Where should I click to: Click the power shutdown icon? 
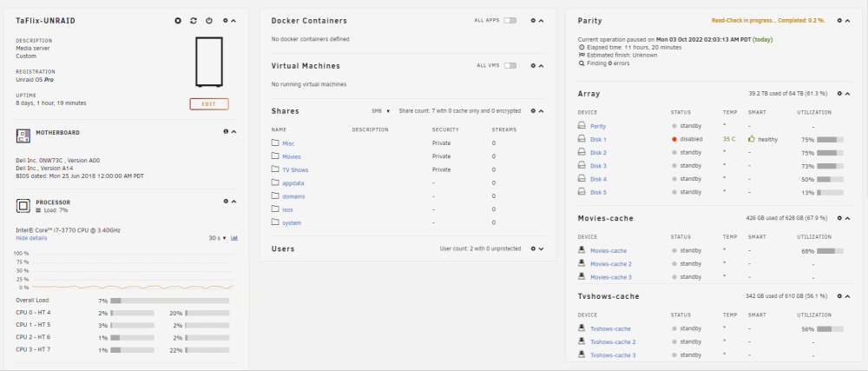tap(208, 21)
